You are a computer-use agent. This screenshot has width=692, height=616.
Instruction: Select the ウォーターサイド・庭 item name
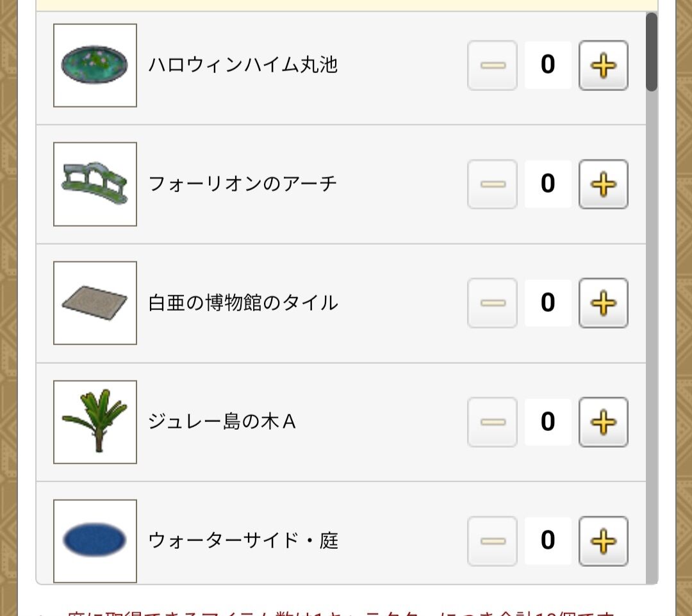coord(243,541)
